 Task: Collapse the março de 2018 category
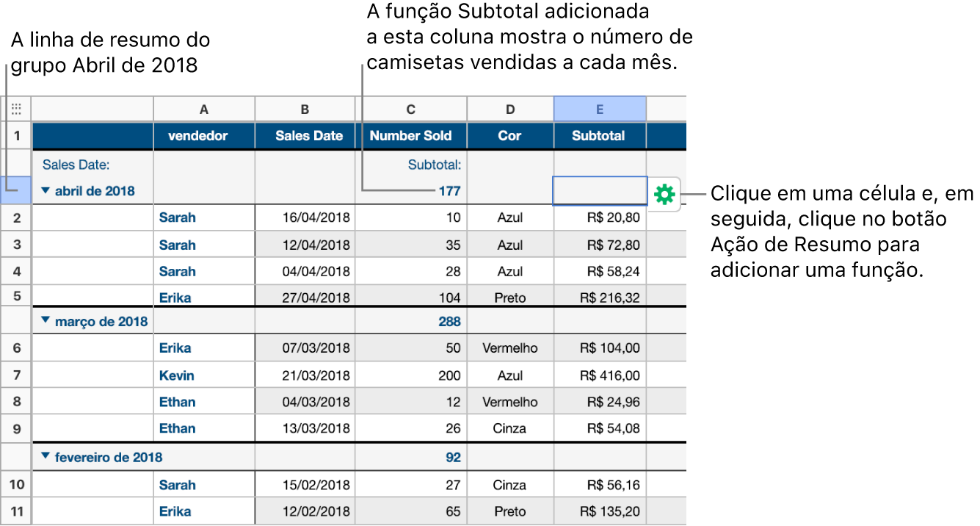[x=45, y=321]
